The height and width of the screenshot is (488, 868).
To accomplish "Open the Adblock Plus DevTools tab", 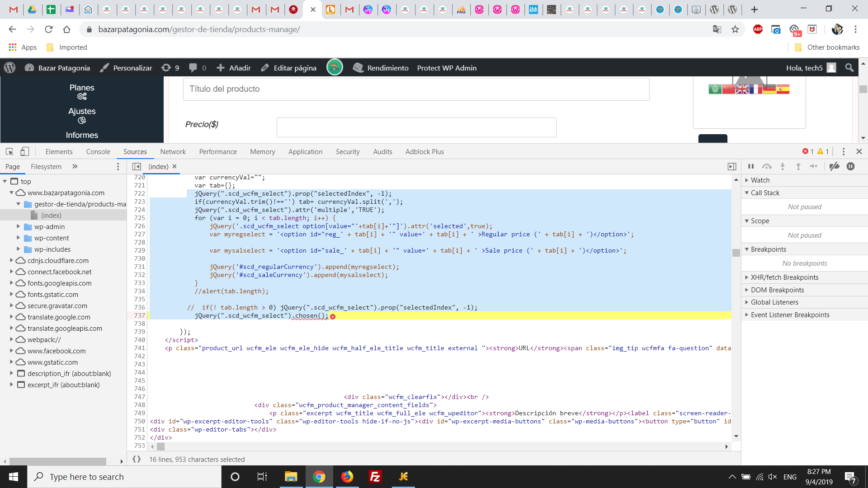I will 425,152.
